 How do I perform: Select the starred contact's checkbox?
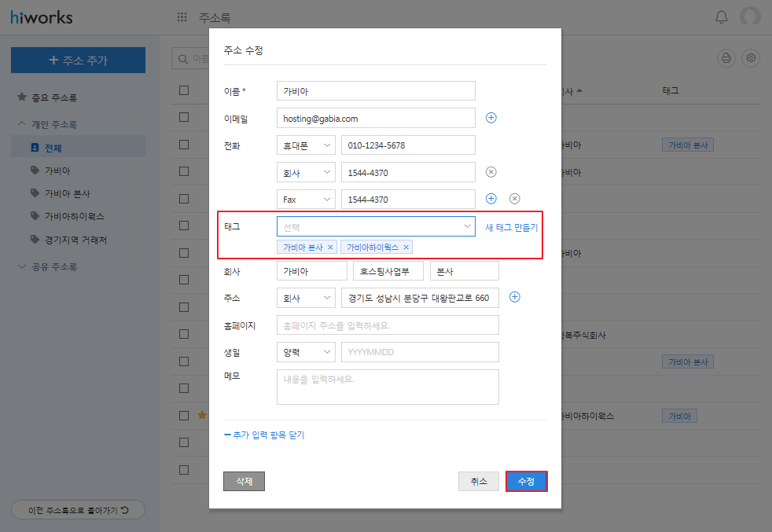(184, 415)
